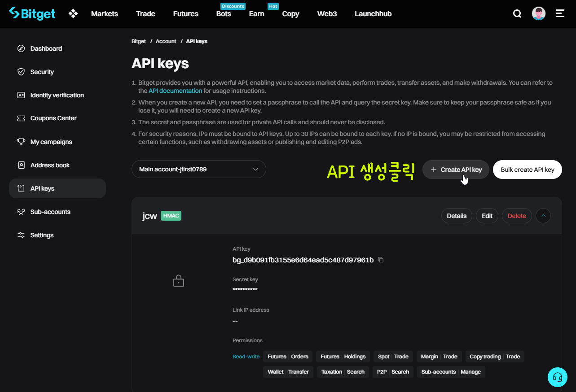Open the Copy menu
The image size is (576, 392).
(x=290, y=14)
